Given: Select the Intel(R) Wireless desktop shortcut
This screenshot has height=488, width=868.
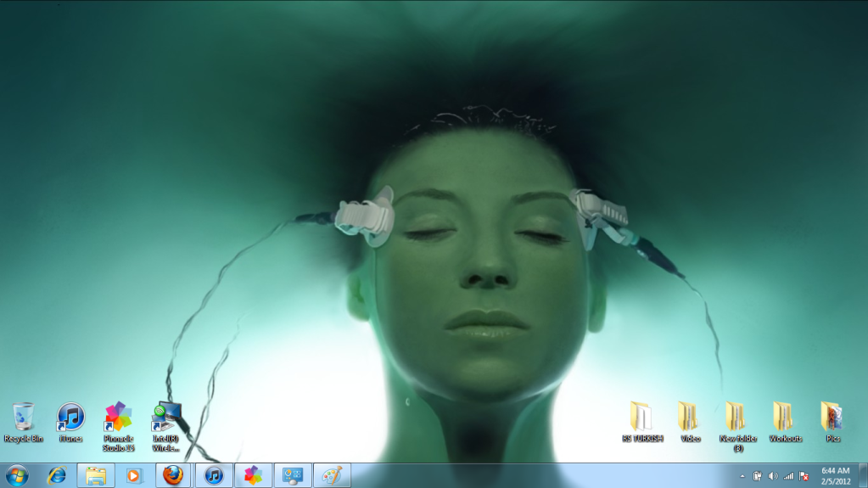Looking at the screenshot, I should [x=166, y=418].
